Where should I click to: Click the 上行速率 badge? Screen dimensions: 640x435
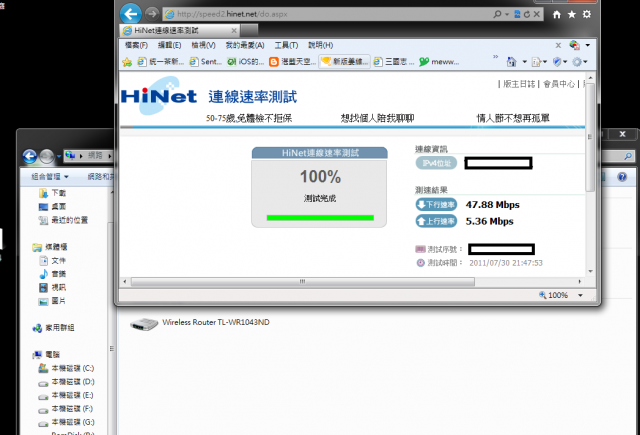pos(436,221)
